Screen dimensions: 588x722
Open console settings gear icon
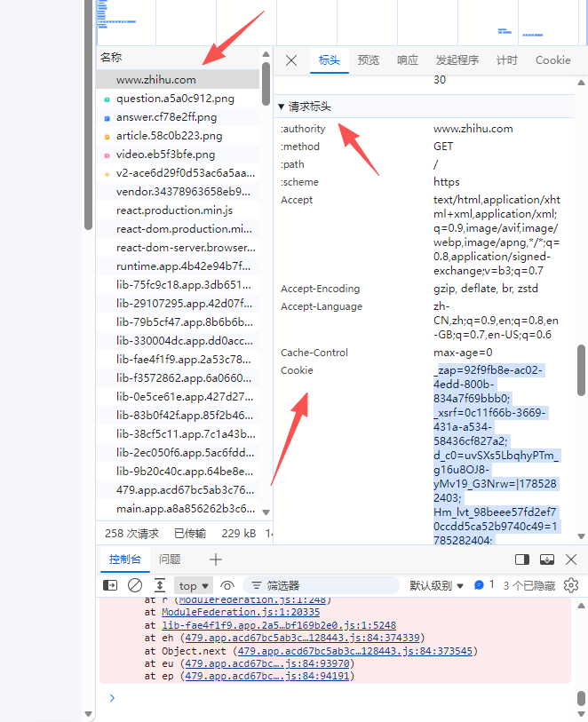coord(571,585)
